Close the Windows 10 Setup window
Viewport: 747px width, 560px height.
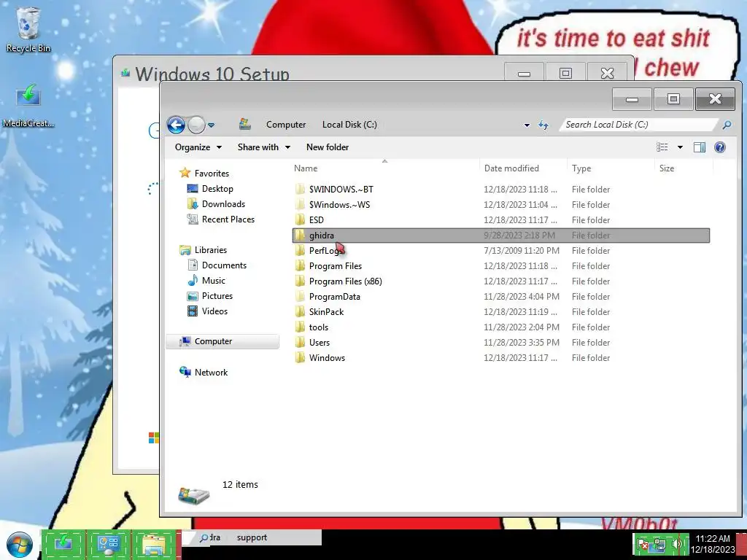(x=608, y=73)
